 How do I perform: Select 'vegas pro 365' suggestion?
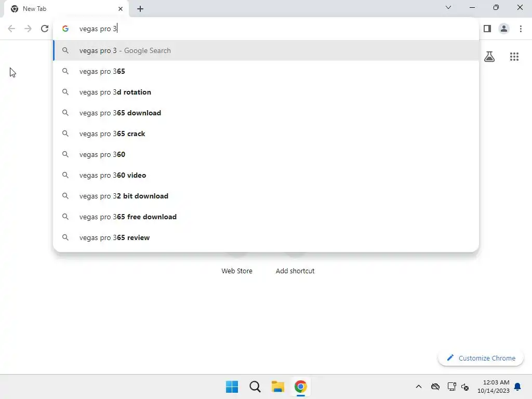click(266, 71)
